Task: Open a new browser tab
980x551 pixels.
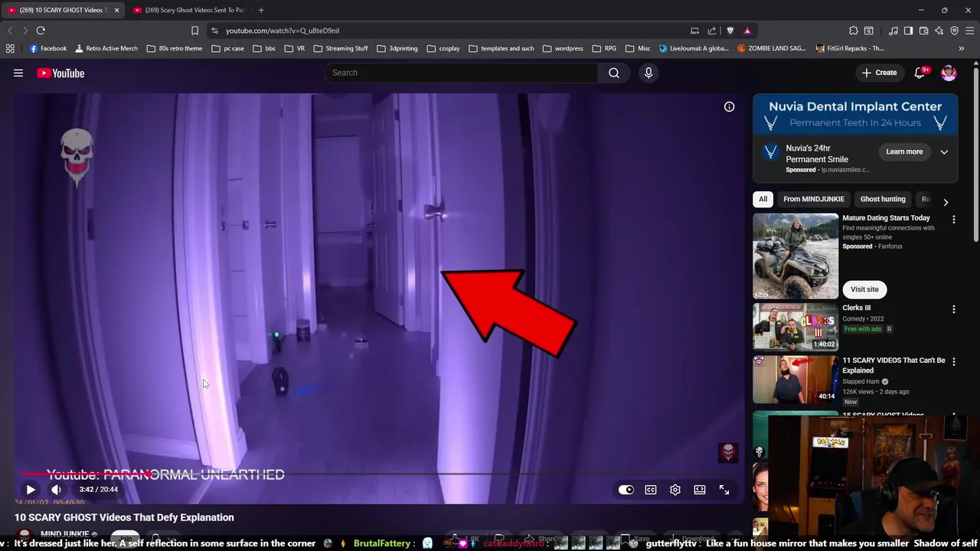Action: click(261, 10)
